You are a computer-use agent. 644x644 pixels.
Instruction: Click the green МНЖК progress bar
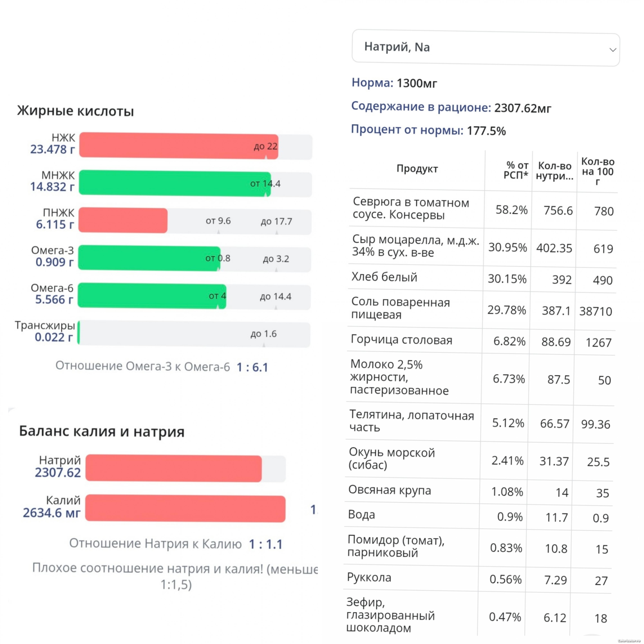pos(175,183)
